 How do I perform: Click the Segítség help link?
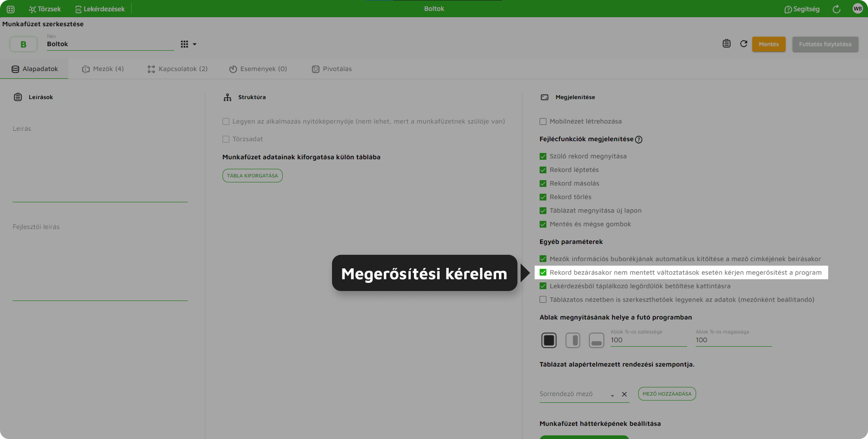point(802,9)
